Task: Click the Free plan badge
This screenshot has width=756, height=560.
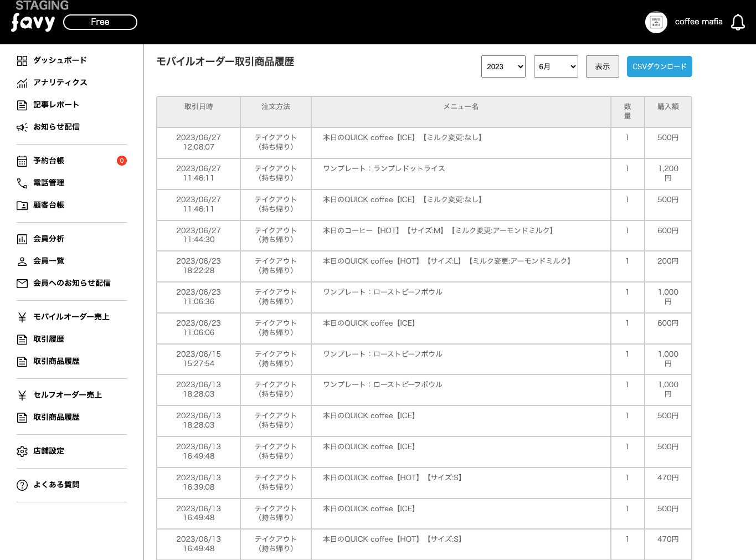Action: pyautogui.click(x=100, y=22)
